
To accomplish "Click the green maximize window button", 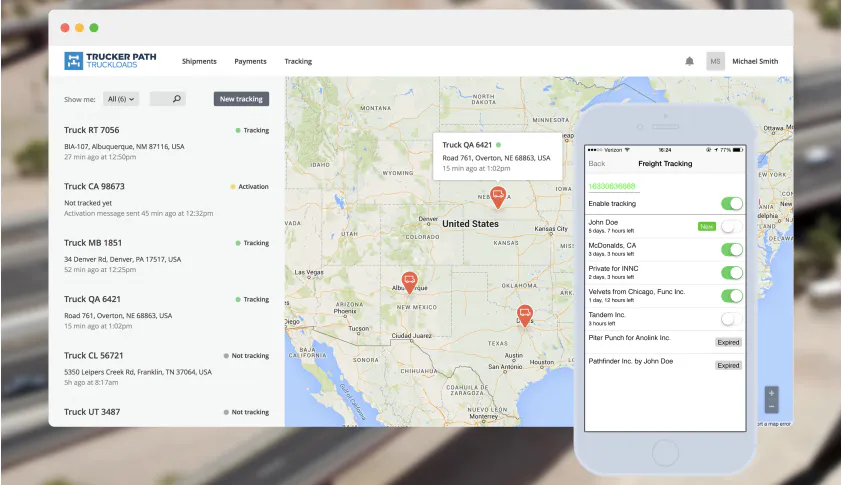I will tap(94, 27).
